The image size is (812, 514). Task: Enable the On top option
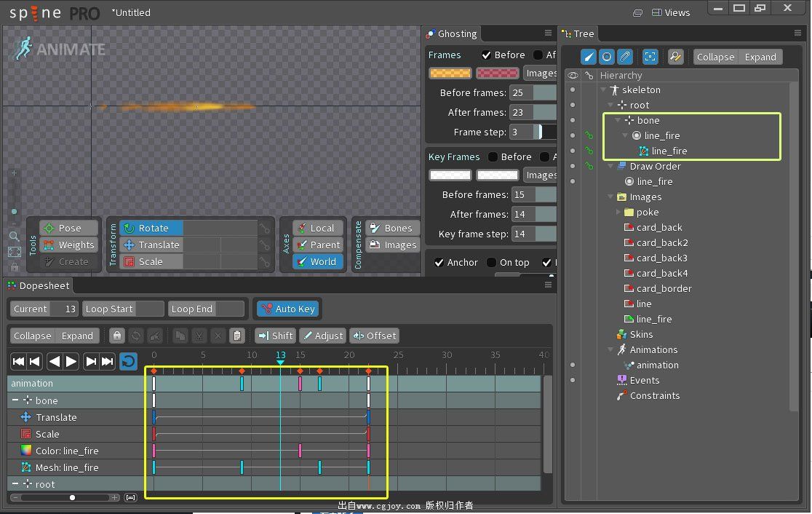point(491,262)
